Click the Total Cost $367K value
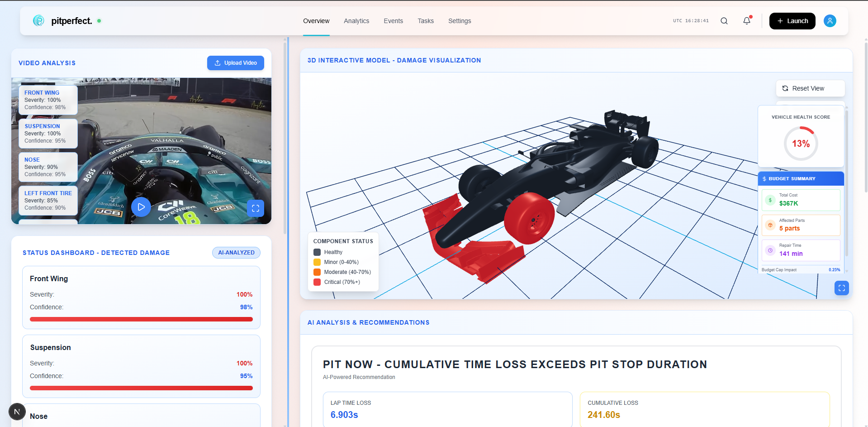 coord(788,204)
